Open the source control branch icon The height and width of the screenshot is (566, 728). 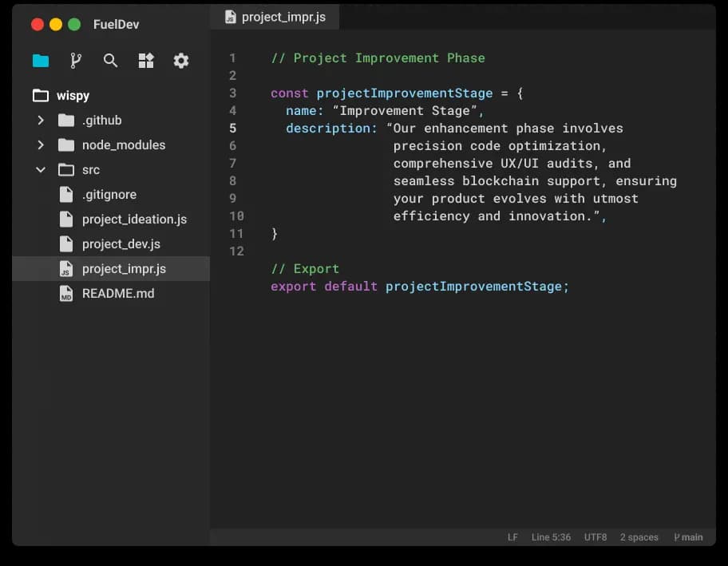76,61
